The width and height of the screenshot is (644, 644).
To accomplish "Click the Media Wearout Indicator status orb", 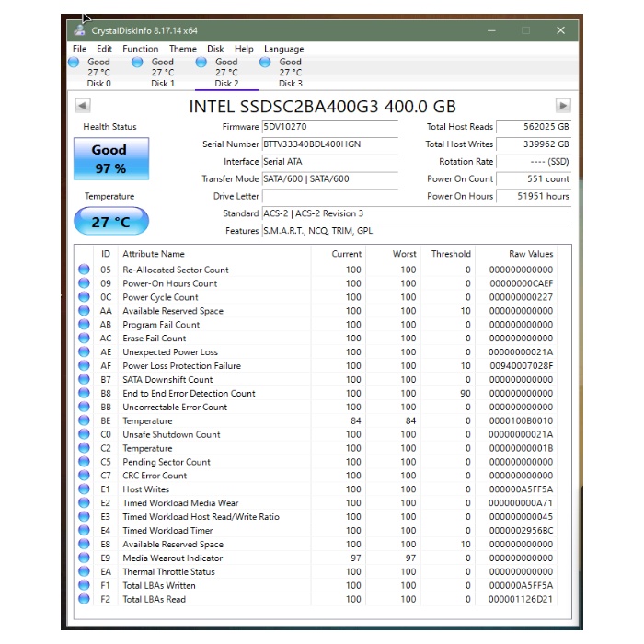I will tap(85, 558).
